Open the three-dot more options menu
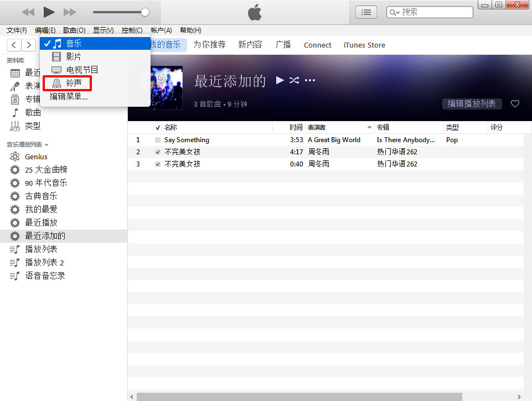532x401 pixels. (310, 80)
